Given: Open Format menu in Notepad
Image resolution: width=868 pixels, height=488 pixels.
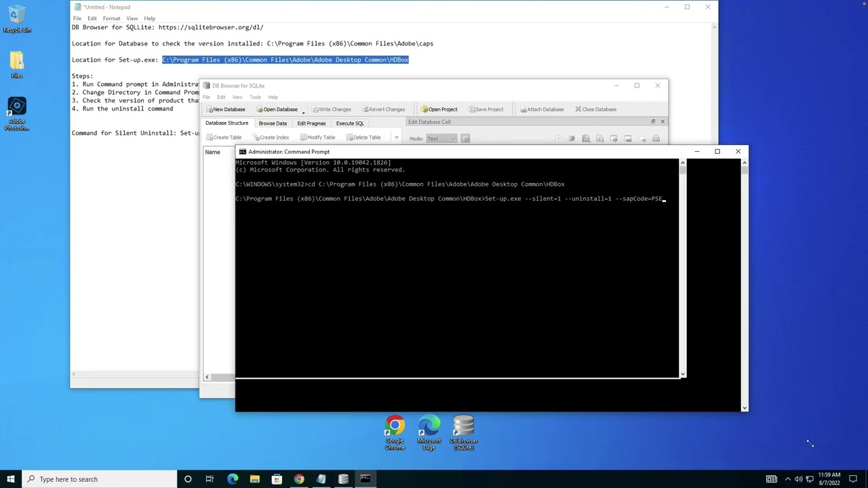Looking at the screenshot, I should 111,18.
